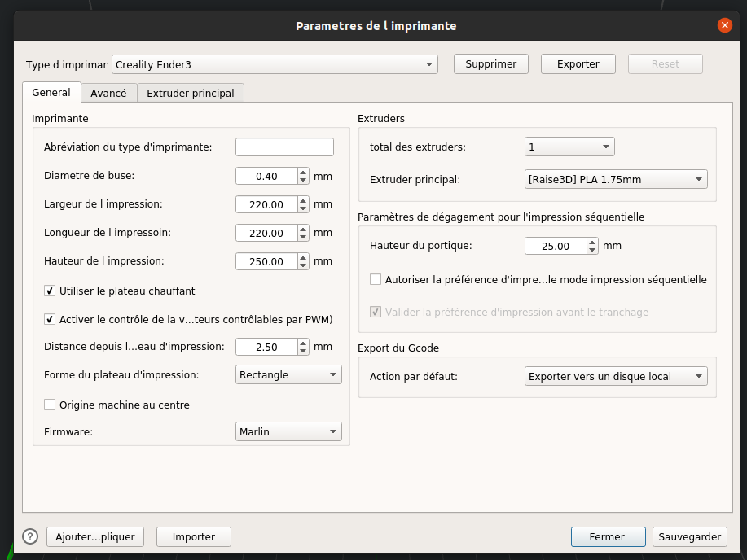
Task: Click the help question mark icon
Action: click(30, 536)
